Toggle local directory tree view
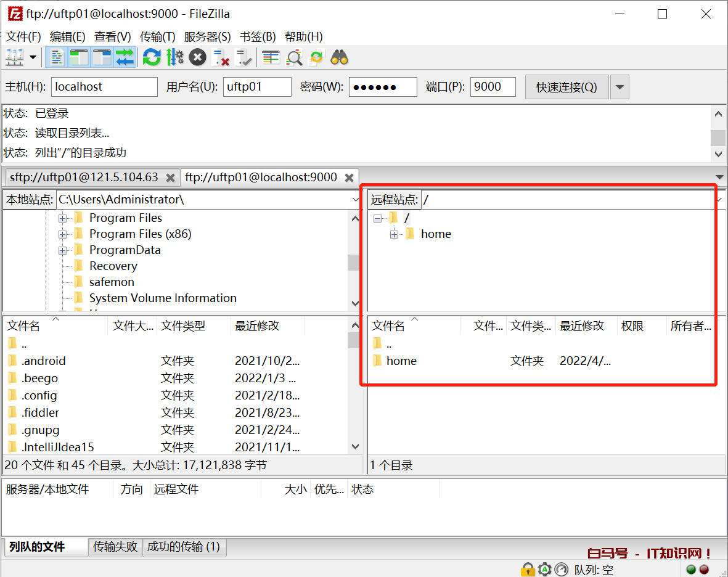This screenshot has height=577, width=728. click(x=79, y=58)
